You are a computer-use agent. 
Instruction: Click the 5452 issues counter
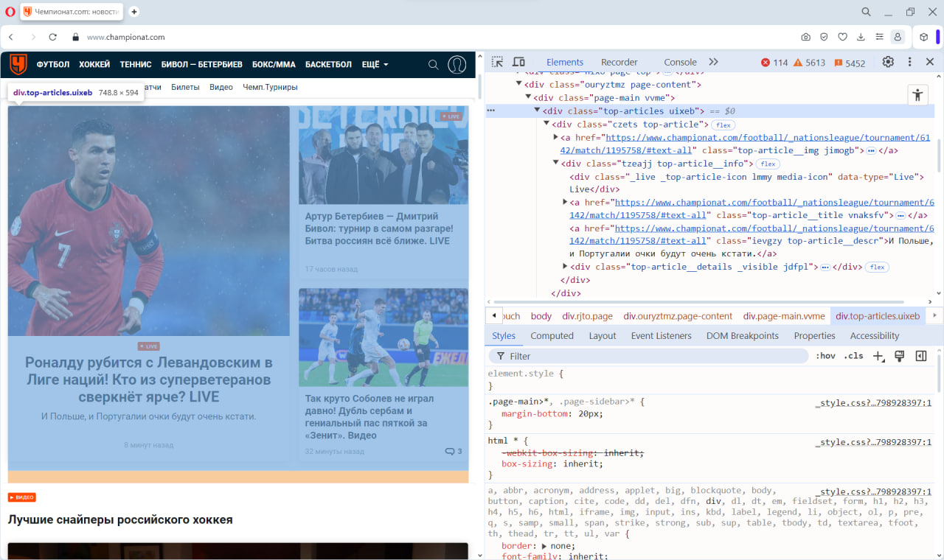[x=850, y=63]
